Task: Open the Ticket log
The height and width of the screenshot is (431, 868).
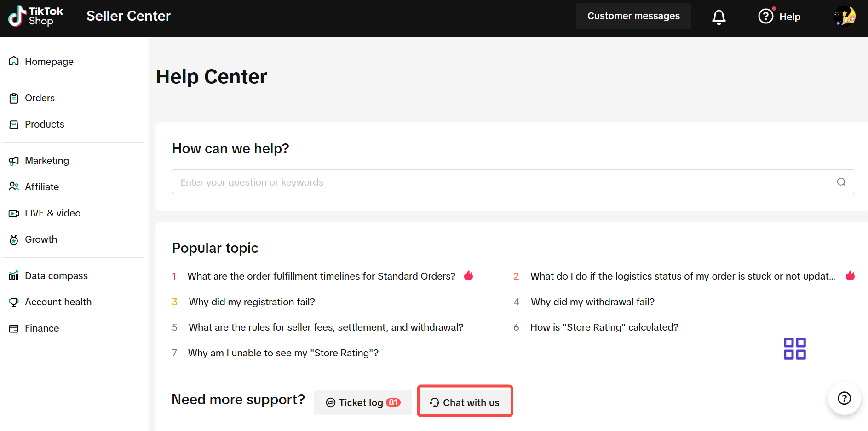Action: tap(362, 402)
